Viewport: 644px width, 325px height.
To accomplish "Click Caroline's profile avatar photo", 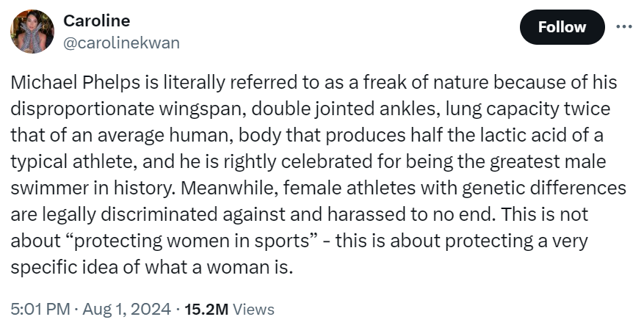I will pos(32,32).
